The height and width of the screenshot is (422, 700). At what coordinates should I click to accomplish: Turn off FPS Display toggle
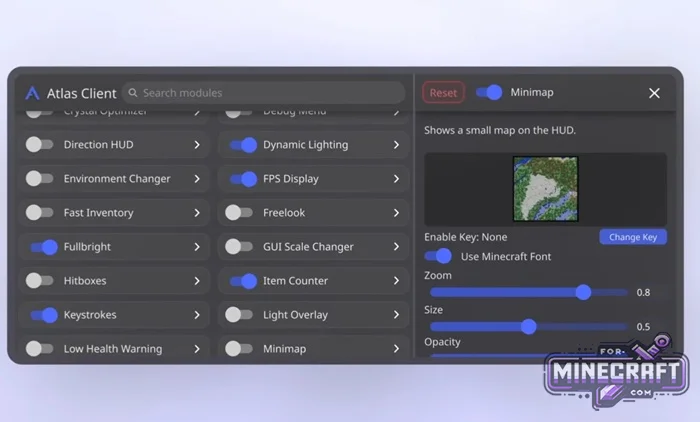pos(243,179)
